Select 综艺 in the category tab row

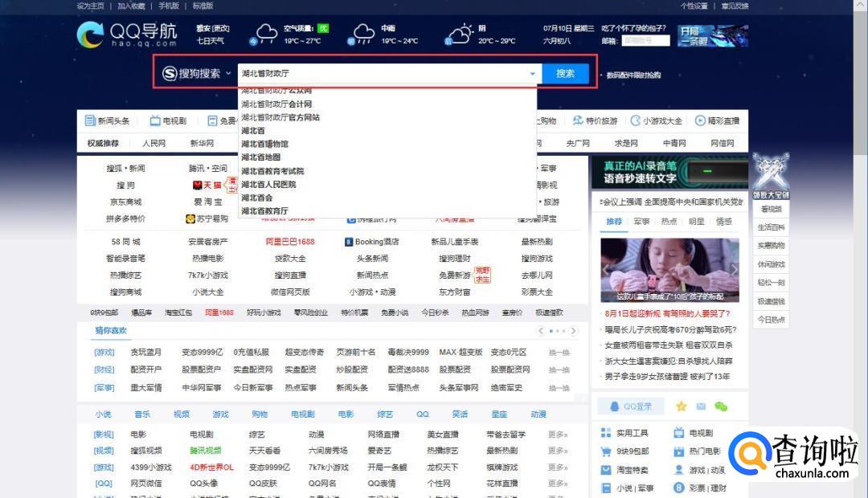click(385, 414)
